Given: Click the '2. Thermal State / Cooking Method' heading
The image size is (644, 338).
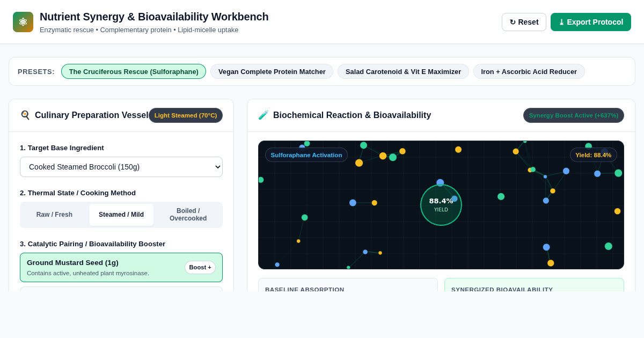Looking at the screenshot, I should tap(78, 193).
